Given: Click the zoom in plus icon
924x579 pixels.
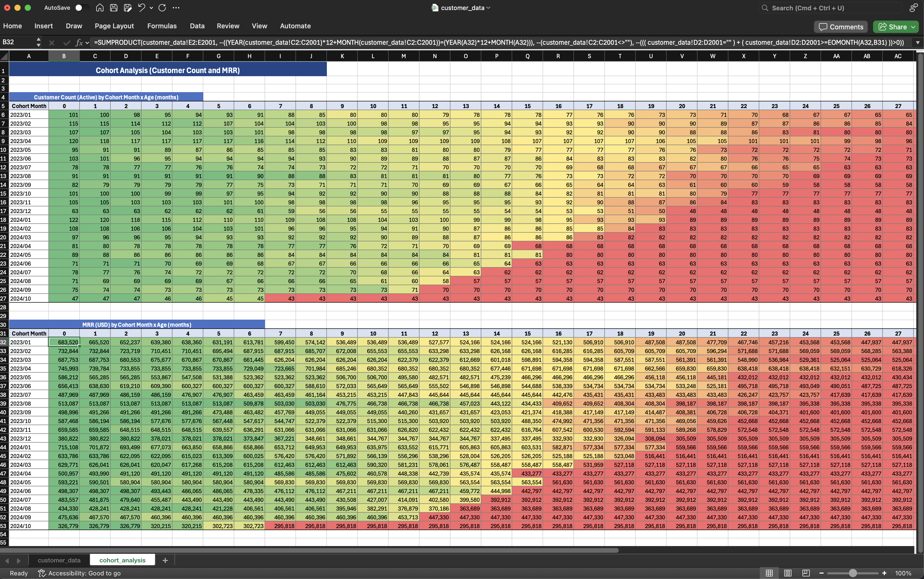Looking at the screenshot, I should [884, 573].
